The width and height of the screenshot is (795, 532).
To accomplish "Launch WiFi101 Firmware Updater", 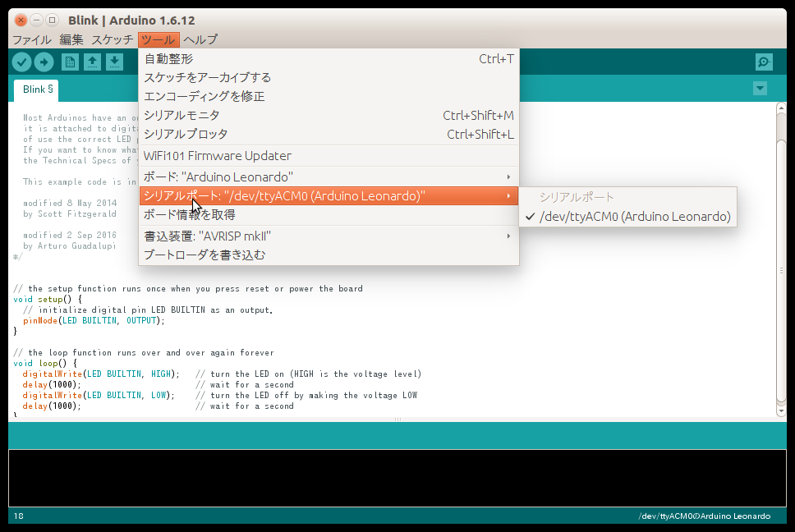I will click(329, 155).
